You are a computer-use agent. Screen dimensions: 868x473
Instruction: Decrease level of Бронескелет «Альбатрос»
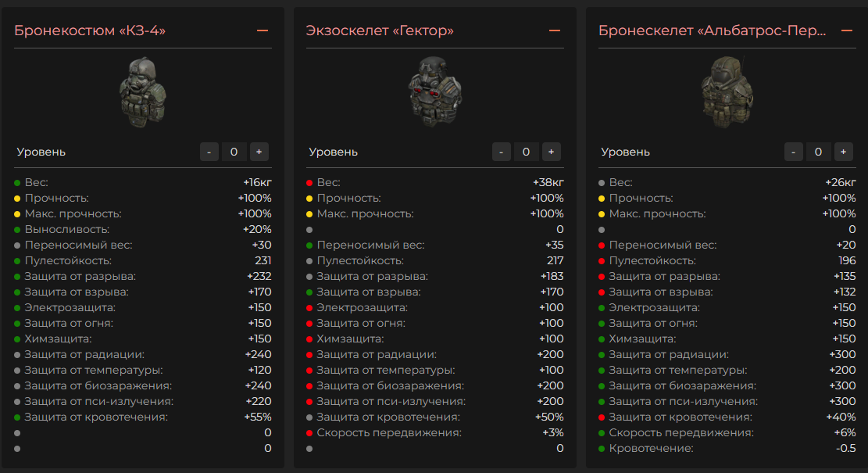pyautogui.click(x=794, y=152)
